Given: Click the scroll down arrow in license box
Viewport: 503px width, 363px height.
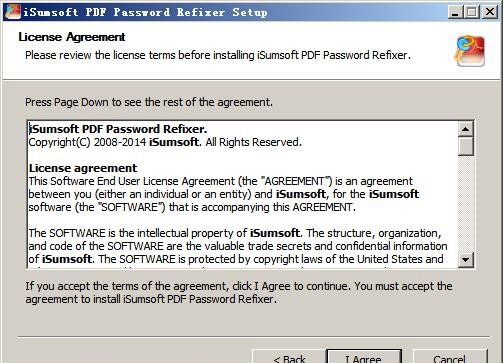Looking at the screenshot, I should (466, 259).
